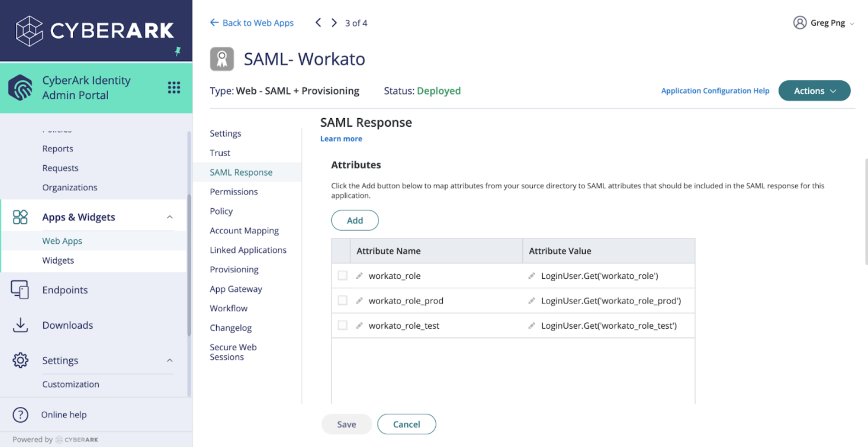
Task: Click the Cancel button
Action: pos(407,424)
